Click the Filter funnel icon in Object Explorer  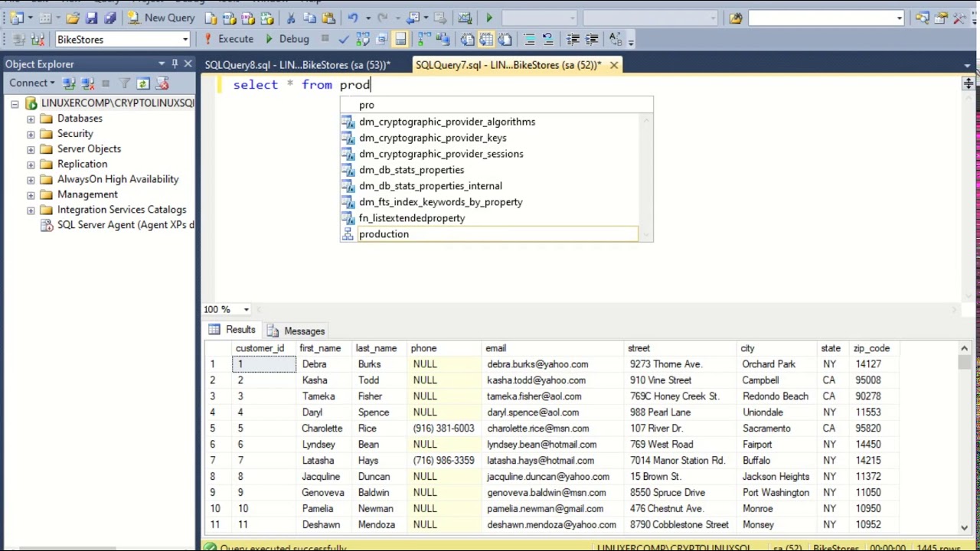tap(124, 83)
